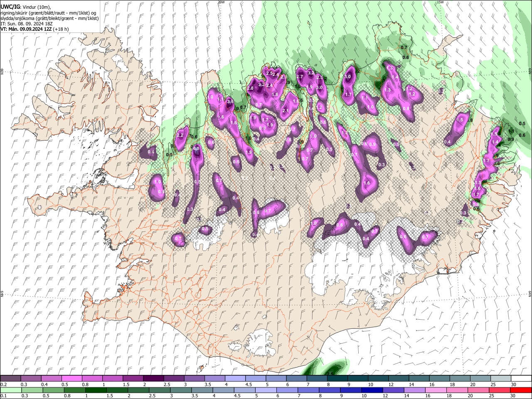The width and height of the screenshot is (532, 399).
Task: Select the palest green 0.1 swatch in rain legend
Action: (10, 390)
